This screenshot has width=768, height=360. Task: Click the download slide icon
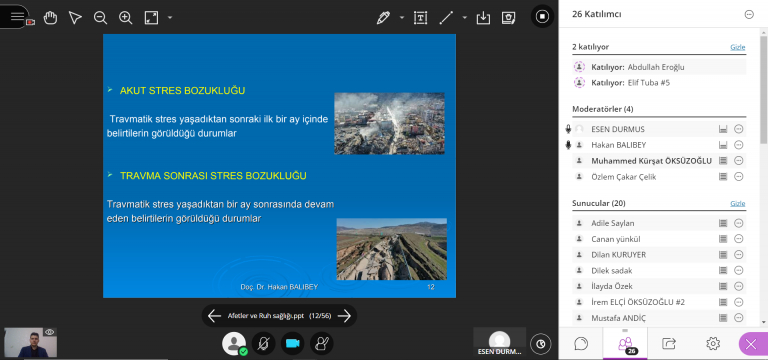(x=483, y=18)
